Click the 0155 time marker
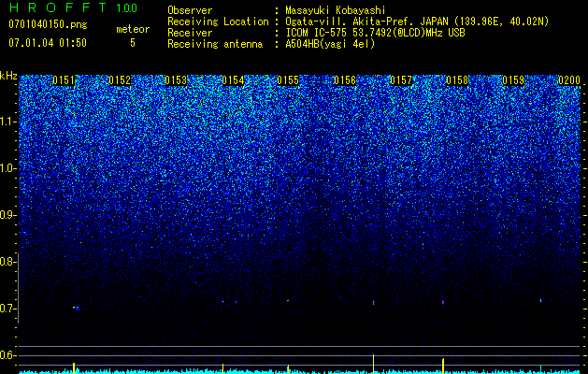Image resolution: width=588 pixels, height=374 pixels. (x=288, y=80)
